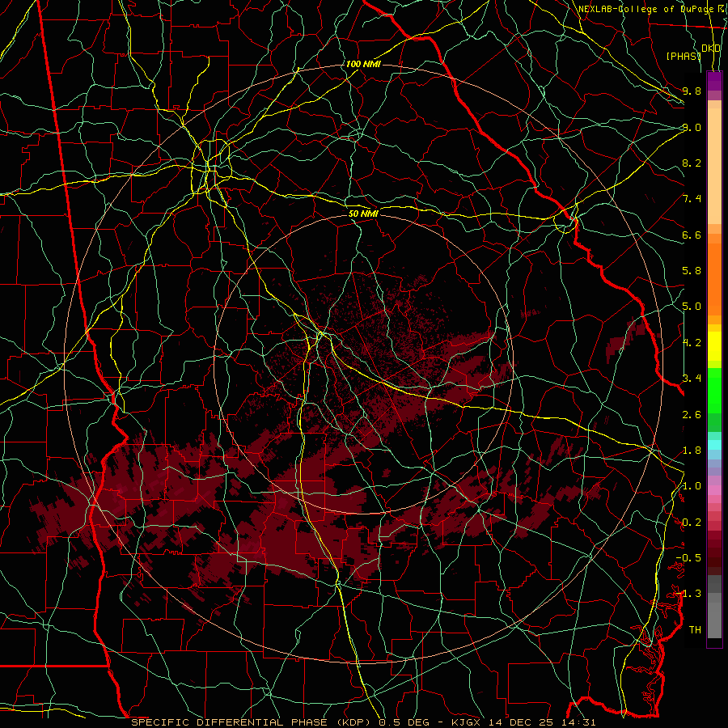This screenshot has width=728, height=728.
Task: Click the 1.8 value on the scale
Action: 692,451
